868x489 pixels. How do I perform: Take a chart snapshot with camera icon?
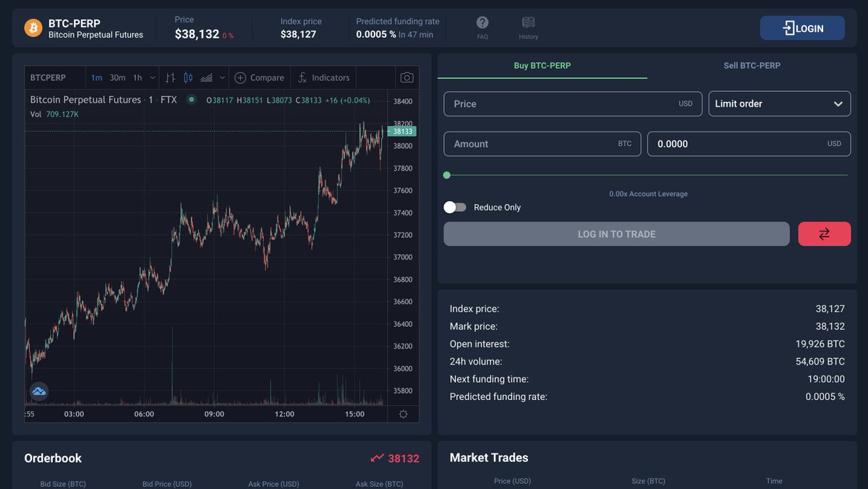[407, 77]
